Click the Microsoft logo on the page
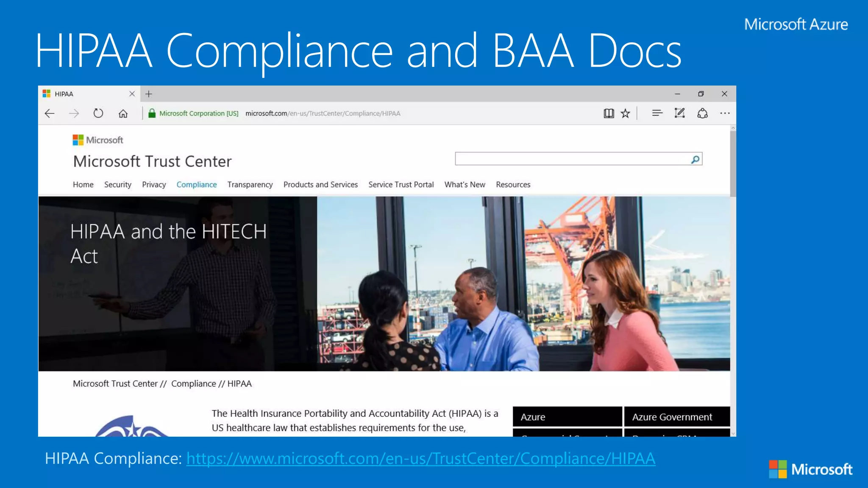The height and width of the screenshot is (488, 868). 98,140
